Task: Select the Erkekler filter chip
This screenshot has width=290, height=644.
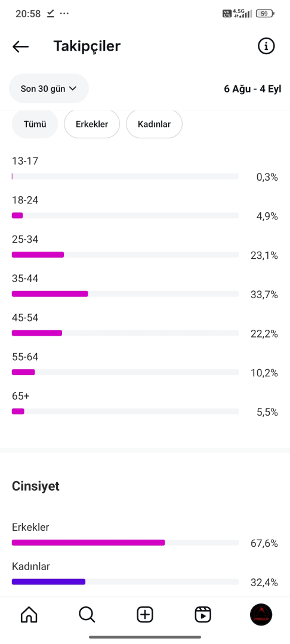Action: coord(92,124)
